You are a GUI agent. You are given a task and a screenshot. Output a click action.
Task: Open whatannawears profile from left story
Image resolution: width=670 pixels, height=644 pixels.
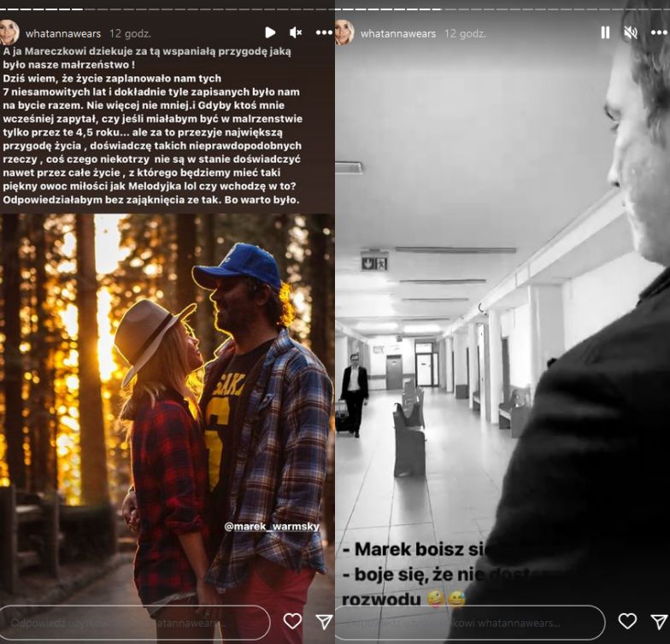pyautogui.click(x=63, y=33)
